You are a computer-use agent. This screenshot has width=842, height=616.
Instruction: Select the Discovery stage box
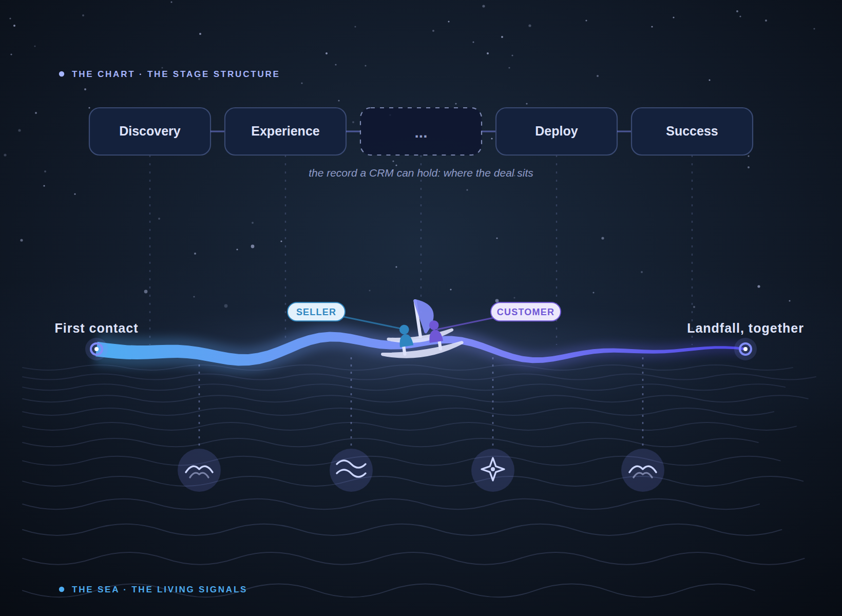[x=150, y=131]
